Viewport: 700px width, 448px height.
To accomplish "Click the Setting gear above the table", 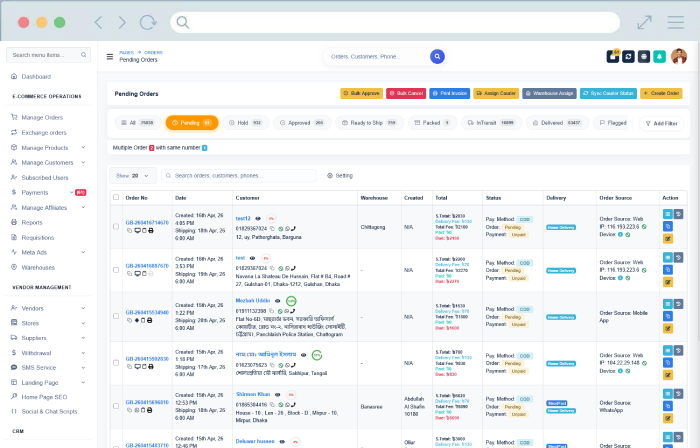I will [x=340, y=175].
